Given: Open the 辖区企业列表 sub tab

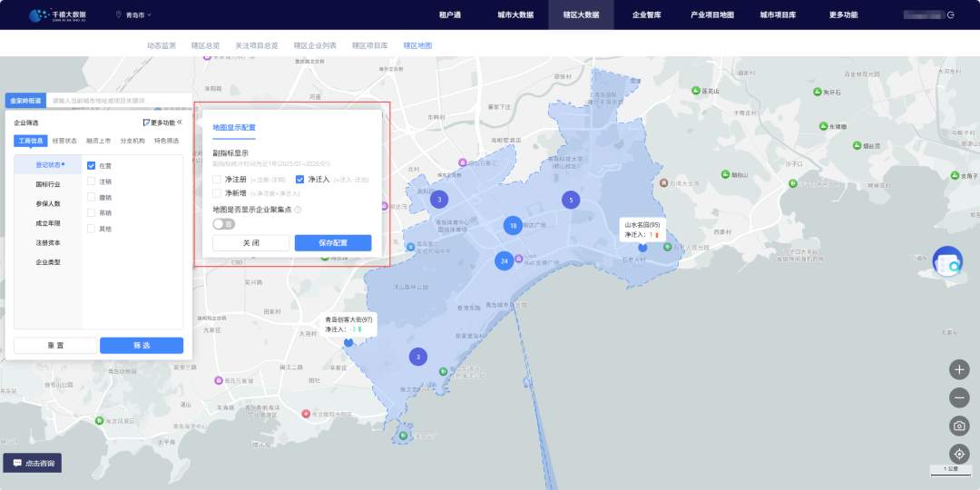Looking at the screenshot, I should click(x=315, y=45).
